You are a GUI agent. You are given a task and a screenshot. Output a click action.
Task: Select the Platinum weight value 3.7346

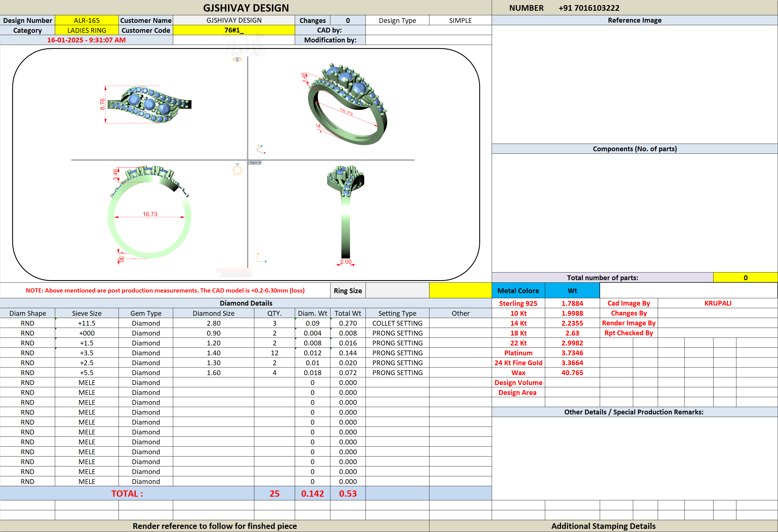coord(572,353)
